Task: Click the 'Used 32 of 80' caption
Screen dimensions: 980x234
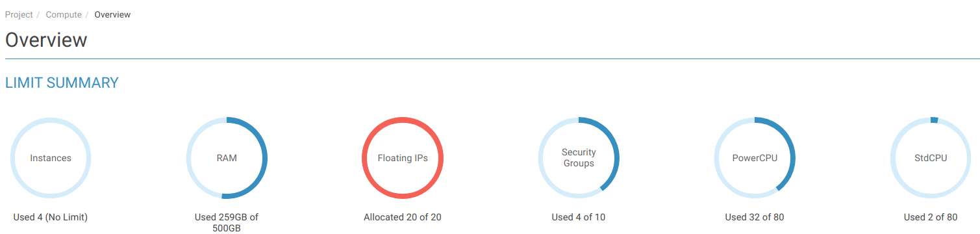Action: click(755, 217)
